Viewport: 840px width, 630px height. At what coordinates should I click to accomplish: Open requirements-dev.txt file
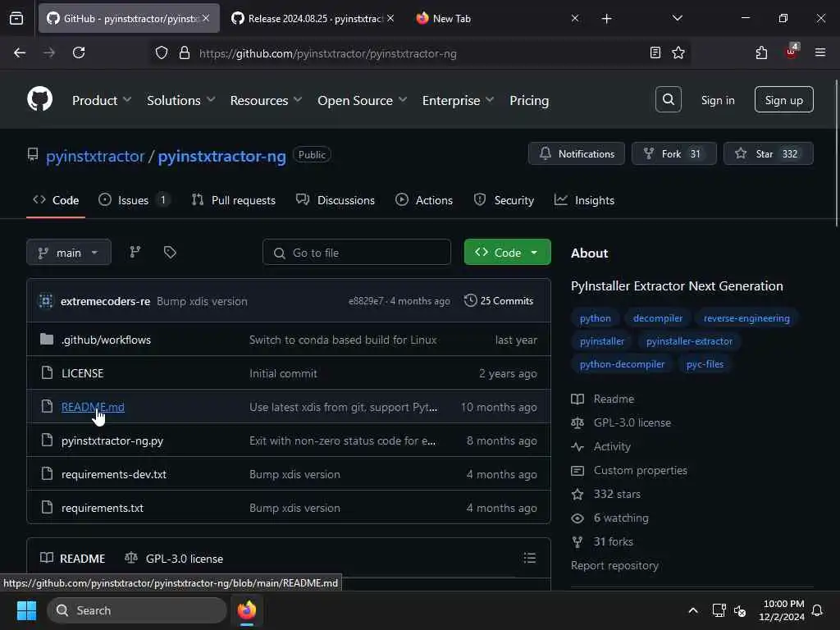pos(114,474)
